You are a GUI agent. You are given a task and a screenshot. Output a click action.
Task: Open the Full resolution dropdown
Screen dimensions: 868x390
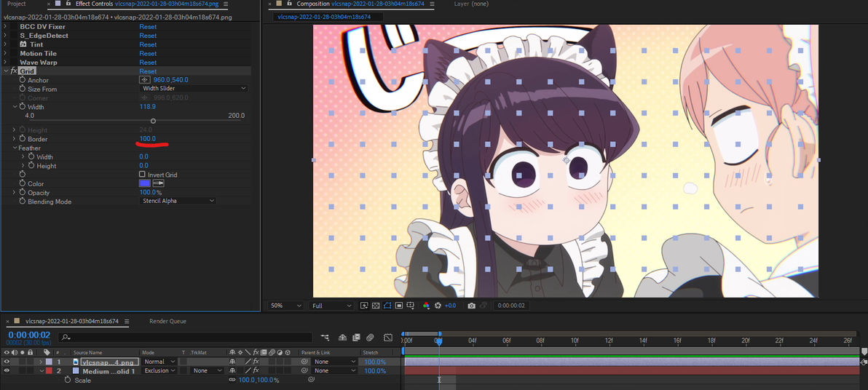pyautogui.click(x=331, y=306)
